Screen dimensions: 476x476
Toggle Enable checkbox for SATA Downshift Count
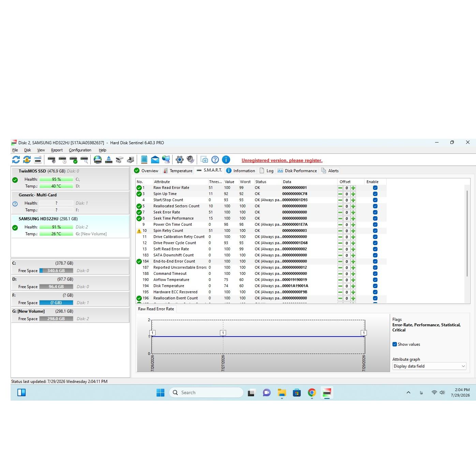pyautogui.click(x=375, y=255)
